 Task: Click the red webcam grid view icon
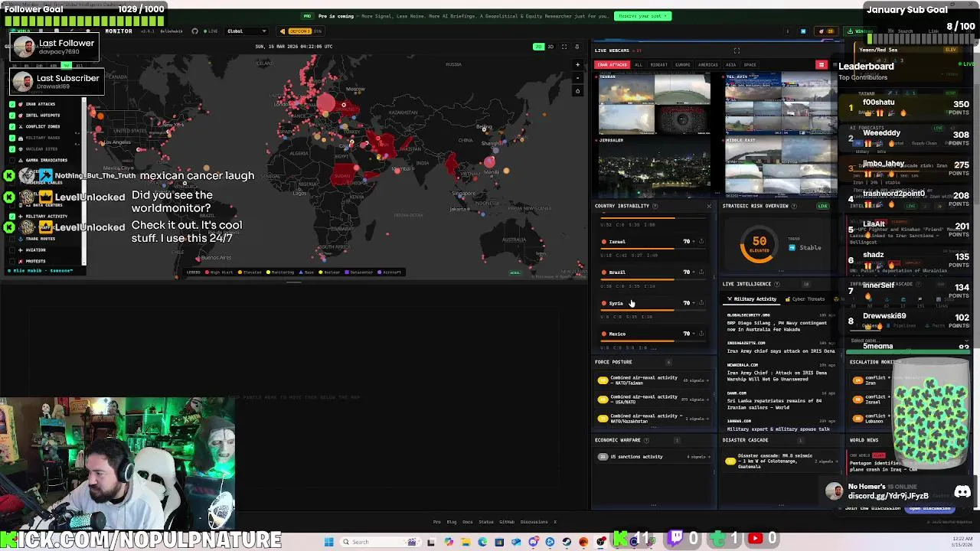(822, 65)
